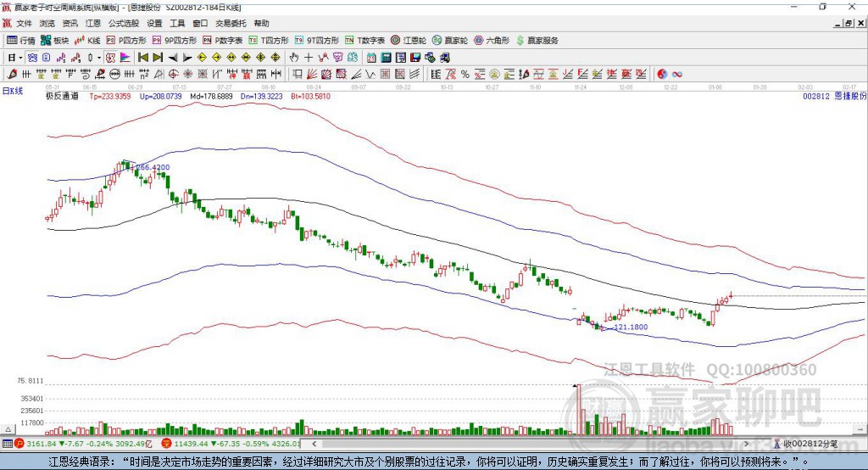Open the 交易委托 menu

coord(231,23)
